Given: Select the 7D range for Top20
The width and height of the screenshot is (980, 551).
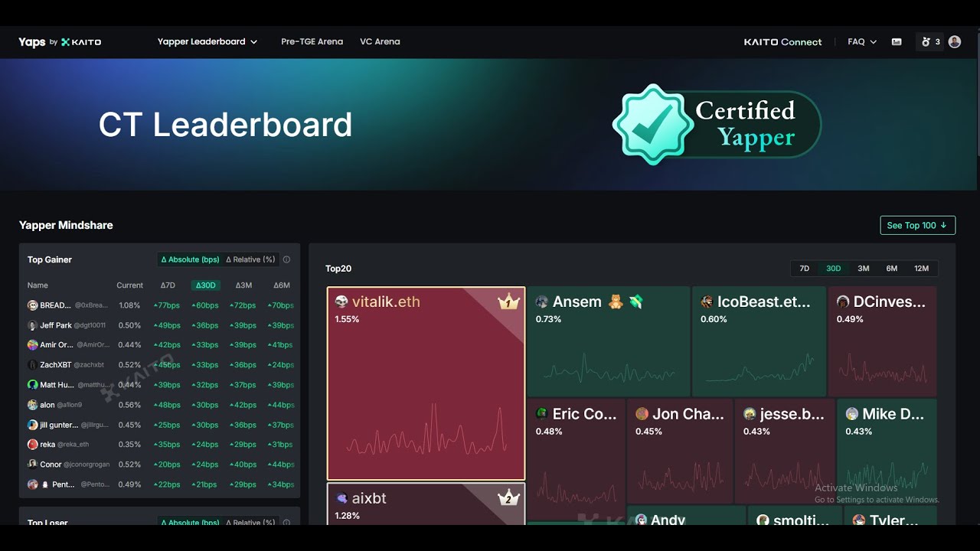Looking at the screenshot, I should (x=804, y=269).
